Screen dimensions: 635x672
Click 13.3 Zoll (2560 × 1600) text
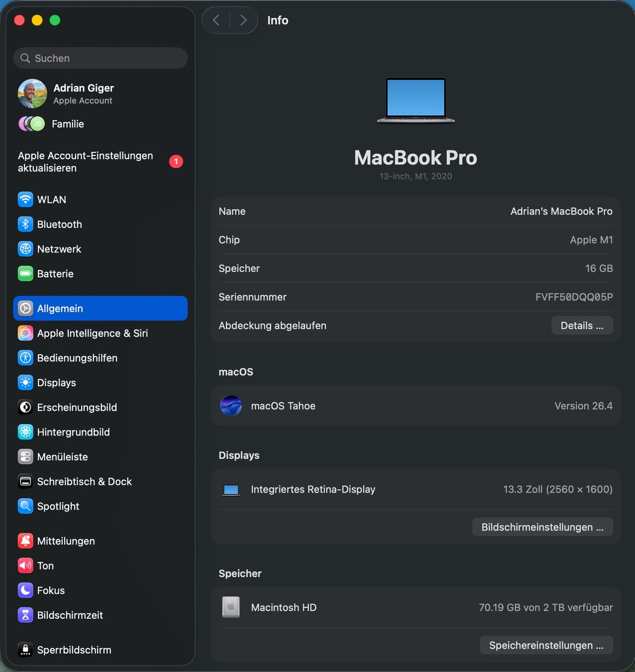(x=557, y=489)
